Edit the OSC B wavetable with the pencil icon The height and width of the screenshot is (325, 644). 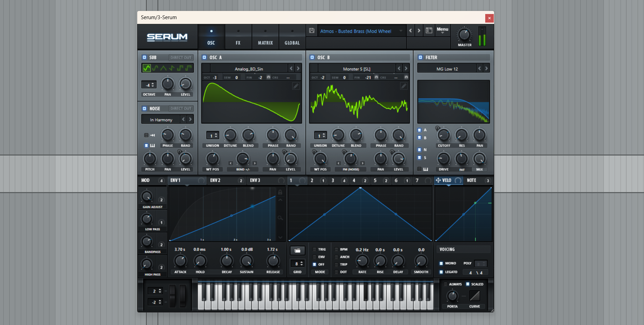coord(404,86)
